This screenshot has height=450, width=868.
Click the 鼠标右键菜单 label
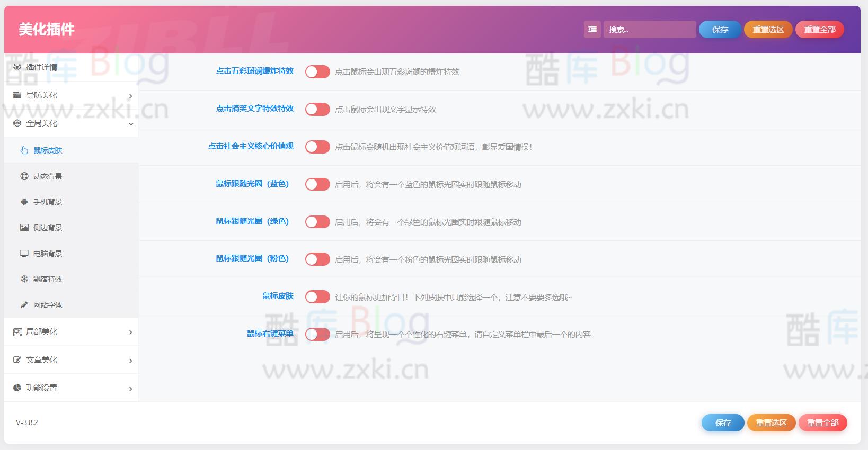click(270, 334)
